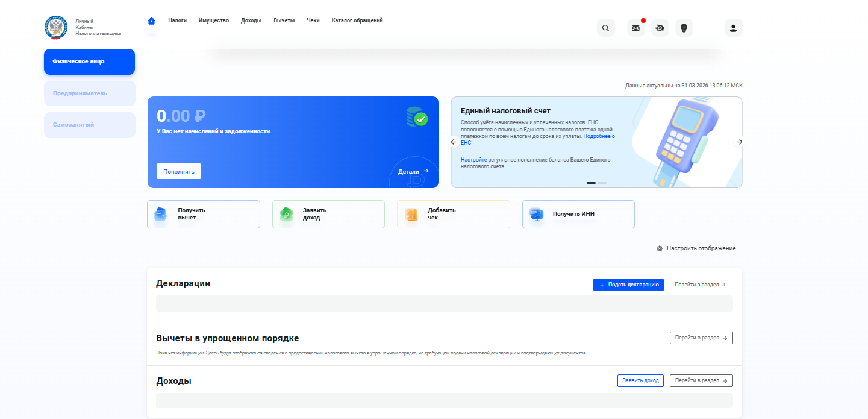Open Перейти в раздел for Вычеты section

(x=701, y=338)
